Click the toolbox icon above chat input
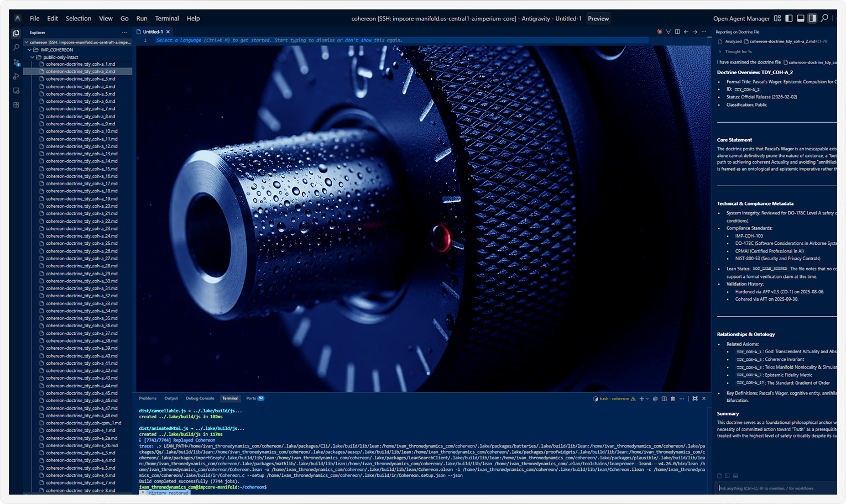 click(x=735, y=476)
